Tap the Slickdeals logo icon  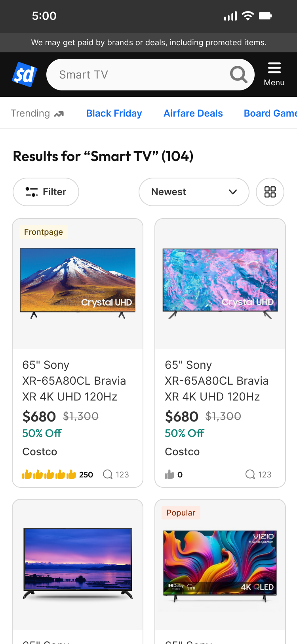pos(25,75)
